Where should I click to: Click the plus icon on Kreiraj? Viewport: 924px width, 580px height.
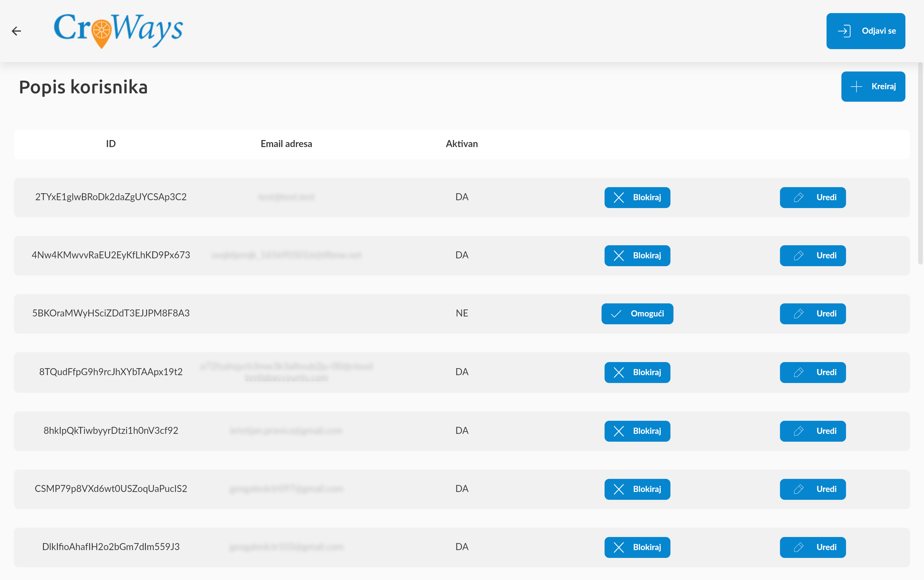pos(856,87)
